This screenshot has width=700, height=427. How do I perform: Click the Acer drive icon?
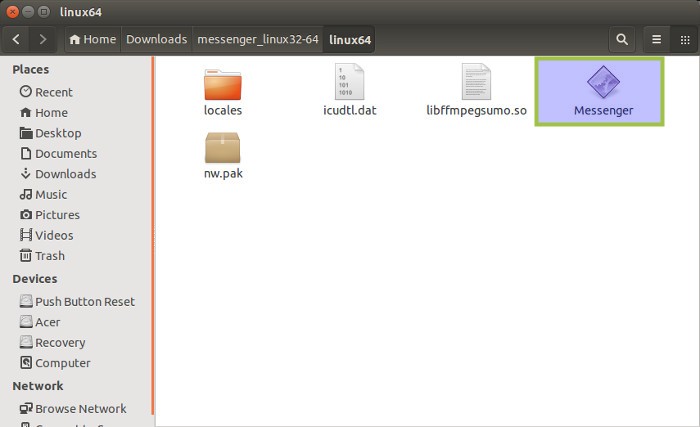(26, 322)
